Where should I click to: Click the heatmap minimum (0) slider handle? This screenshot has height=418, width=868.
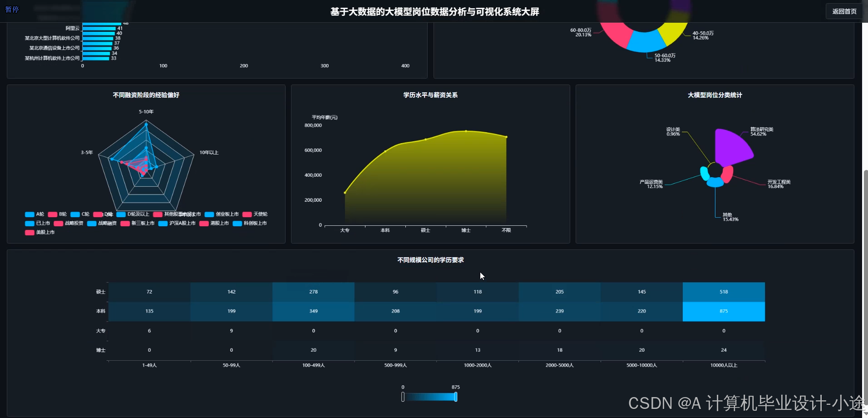click(403, 397)
